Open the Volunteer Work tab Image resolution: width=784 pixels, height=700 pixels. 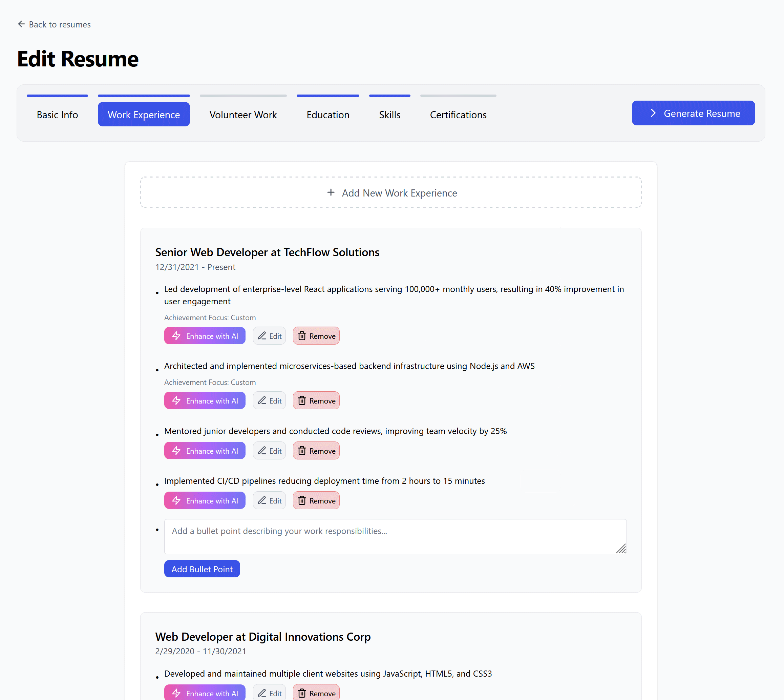[x=243, y=115]
